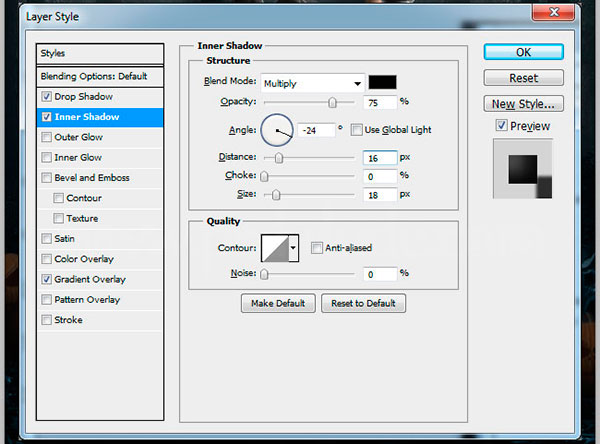
Task: Check Use Global Light
Action: (x=356, y=130)
